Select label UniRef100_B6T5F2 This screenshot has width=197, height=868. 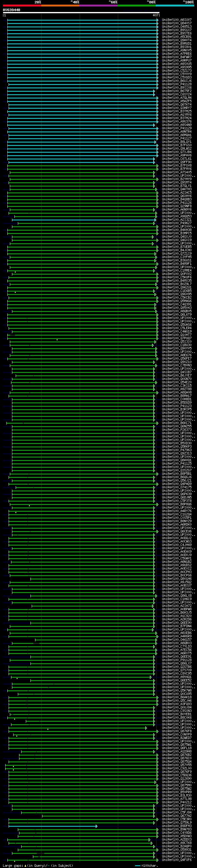[x=176, y=91]
